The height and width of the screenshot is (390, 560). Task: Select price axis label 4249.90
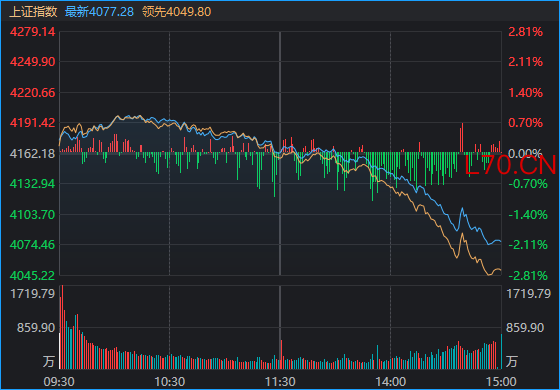[x=32, y=62]
